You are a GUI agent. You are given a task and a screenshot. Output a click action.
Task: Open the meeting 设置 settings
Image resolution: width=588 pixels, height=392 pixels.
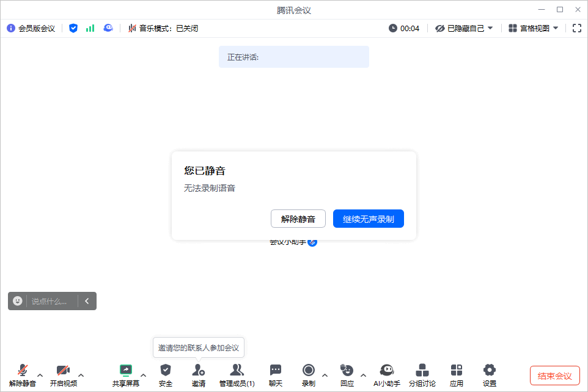[489, 375]
